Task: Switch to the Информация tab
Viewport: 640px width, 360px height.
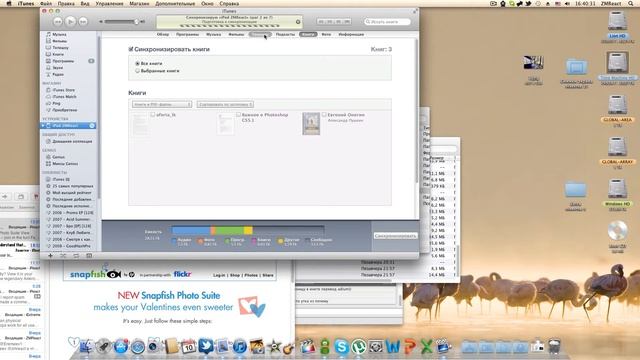Action: coord(351,34)
